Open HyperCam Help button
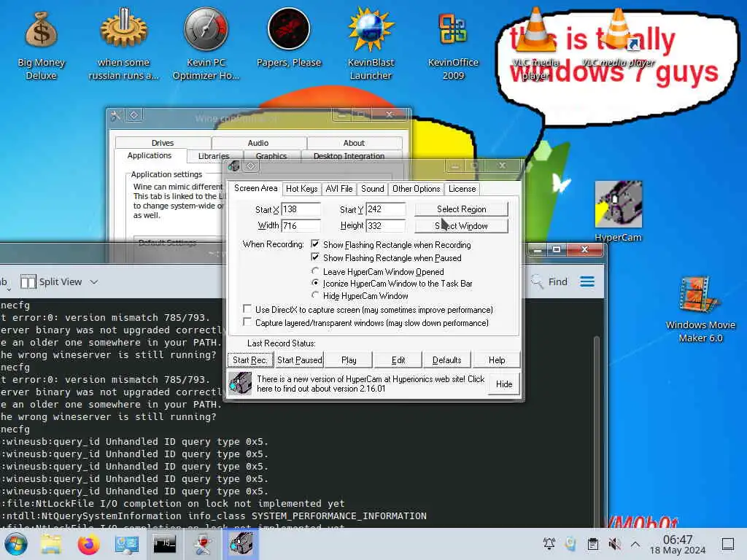 point(496,360)
